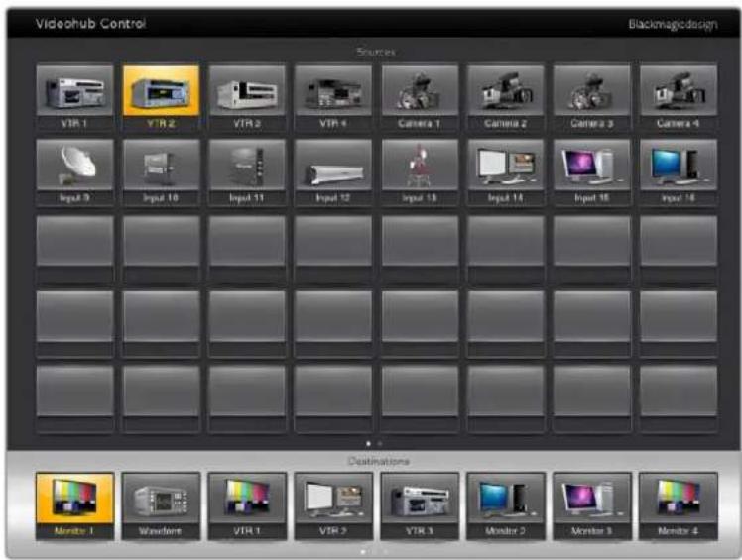This screenshot has width=742, height=560.
Task: Choose Input 14 dual-monitor workstation source
Action: click(x=506, y=172)
